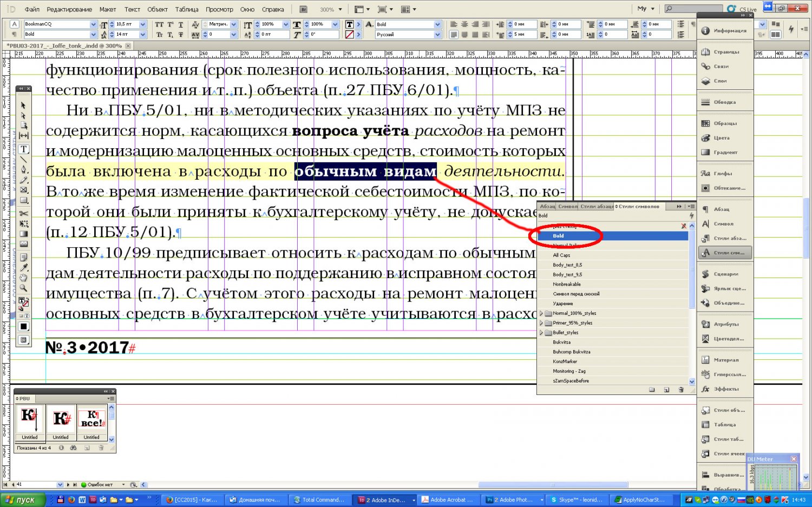This screenshot has height=507, width=812.
Task: Click the stroke None swatch in control panel
Action: click(x=350, y=35)
